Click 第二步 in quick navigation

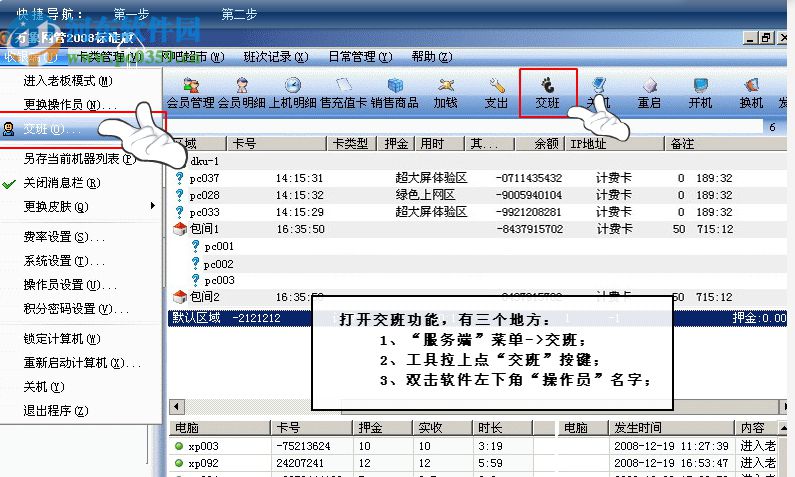tap(239, 14)
